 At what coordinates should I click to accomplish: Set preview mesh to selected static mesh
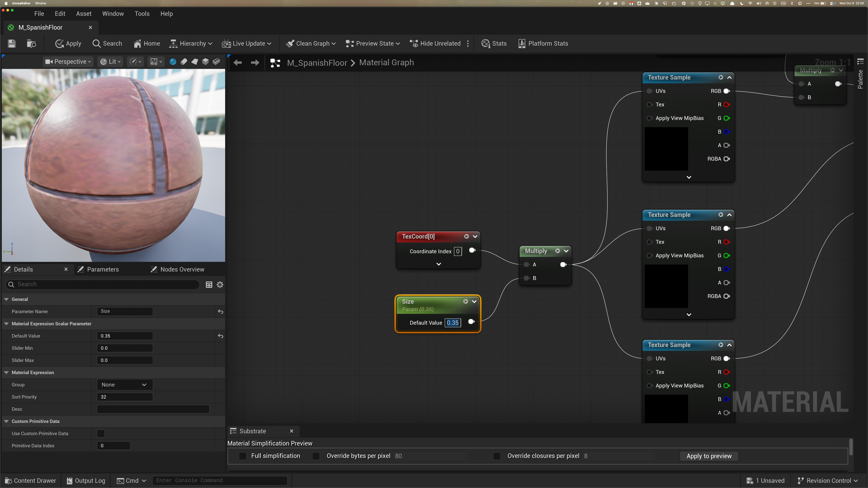pos(216,62)
